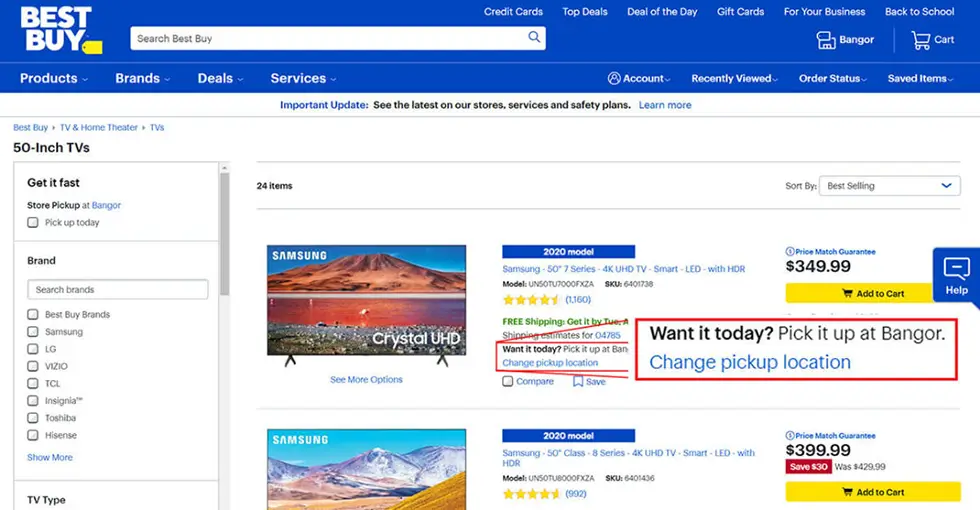Image resolution: width=980 pixels, height=510 pixels.
Task: Click the Change pickup location link
Action: (x=550, y=362)
